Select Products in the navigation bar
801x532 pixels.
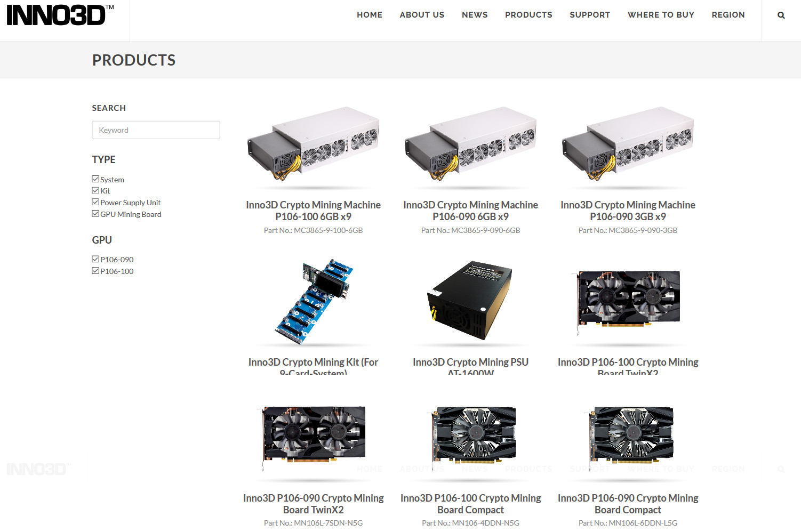click(x=528, y=15)
